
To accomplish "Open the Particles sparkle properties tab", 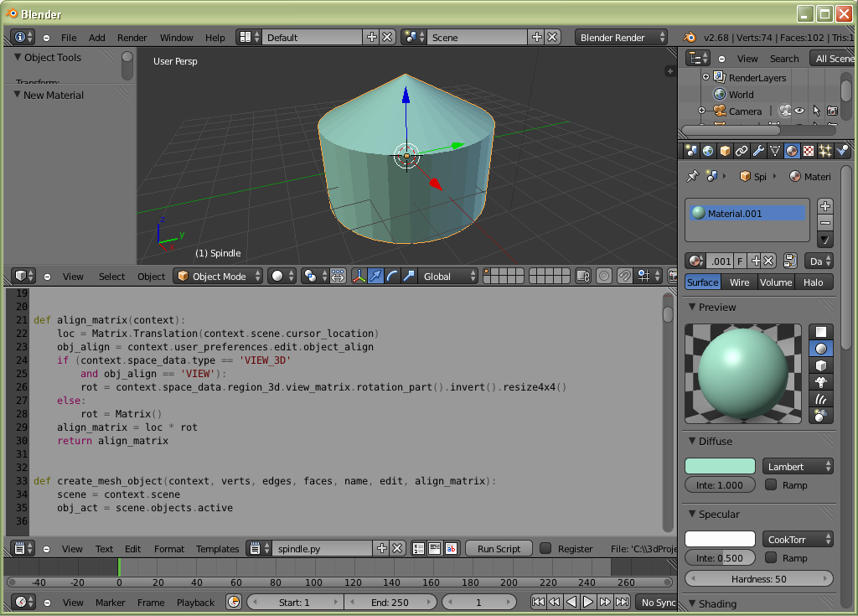I will click(825, 151).
